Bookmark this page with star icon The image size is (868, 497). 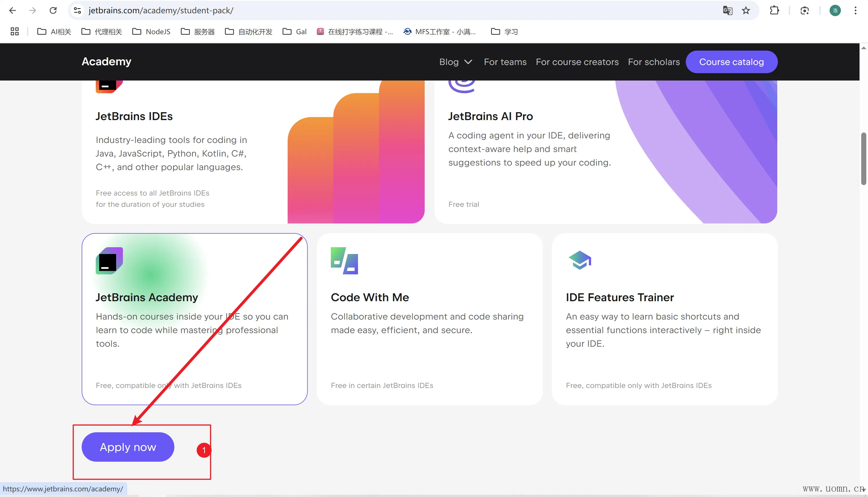[x=746, y=10]
